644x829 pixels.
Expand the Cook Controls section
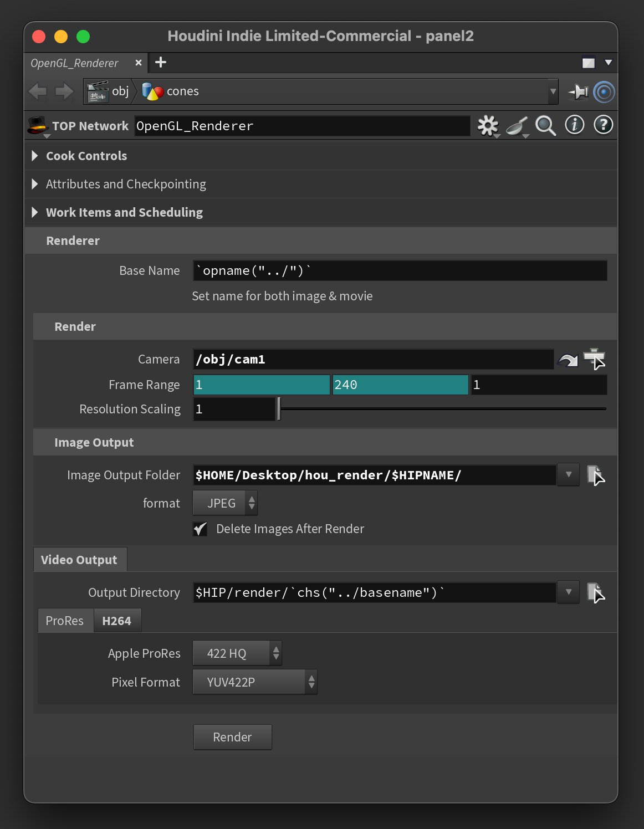pyautogui.click(x=35, y=156)
